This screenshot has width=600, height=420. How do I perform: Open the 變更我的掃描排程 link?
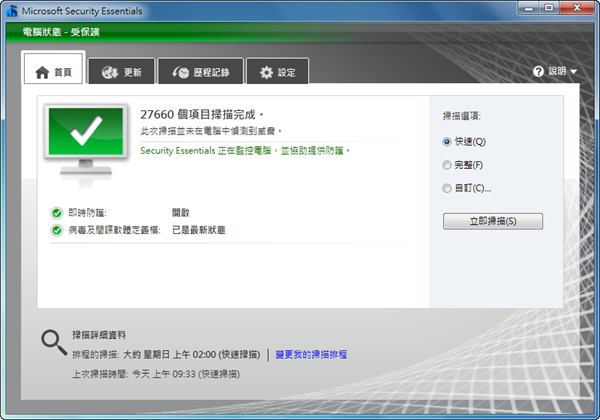[311, 355]
